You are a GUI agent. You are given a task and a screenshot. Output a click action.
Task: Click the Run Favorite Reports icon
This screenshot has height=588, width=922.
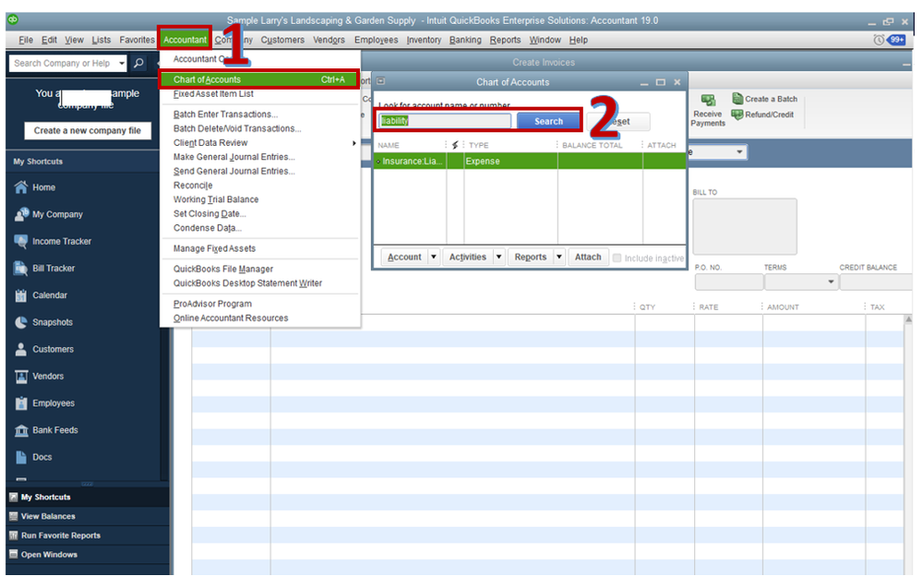tap(14, 535)
